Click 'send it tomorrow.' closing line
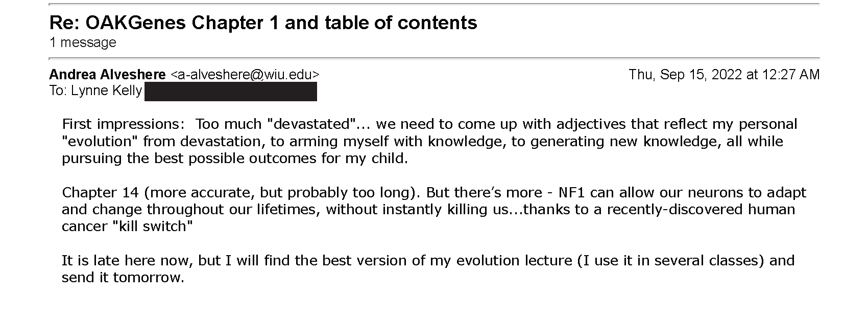 point(123,278)
